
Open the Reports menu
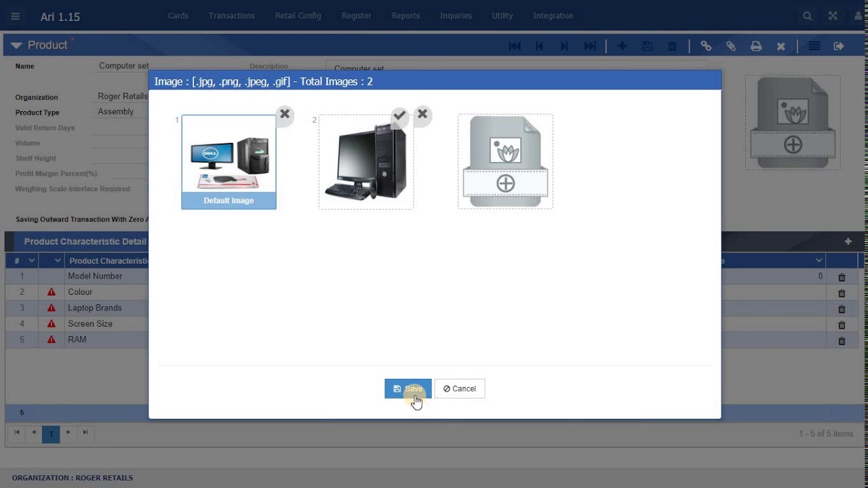pyautogui.click(x=406, y=16)
